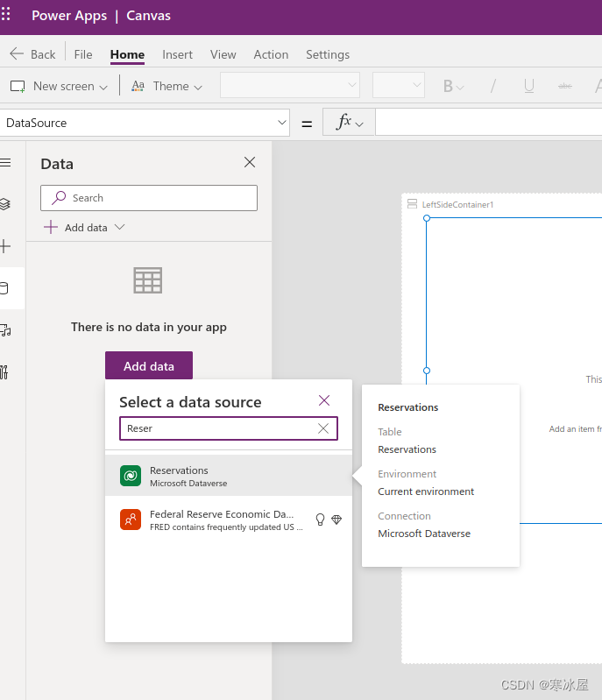Viewport: 602px width, 700px height.
Task: Open the app launcher waffle icon
Action: click(5, 14)
